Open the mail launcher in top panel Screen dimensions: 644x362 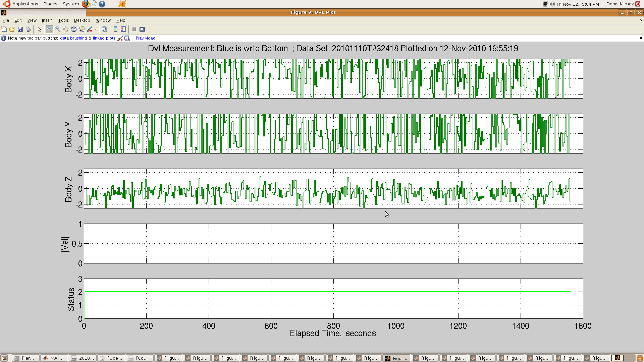[94, 4]
